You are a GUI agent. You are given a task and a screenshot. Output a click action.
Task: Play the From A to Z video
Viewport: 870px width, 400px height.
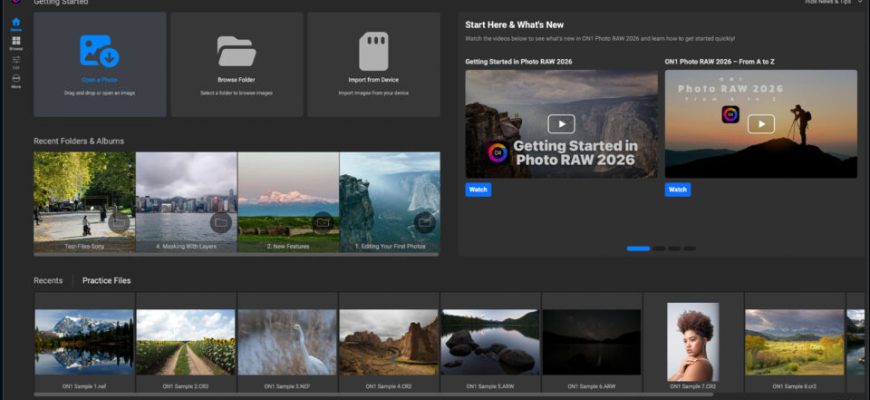point(761,124)
